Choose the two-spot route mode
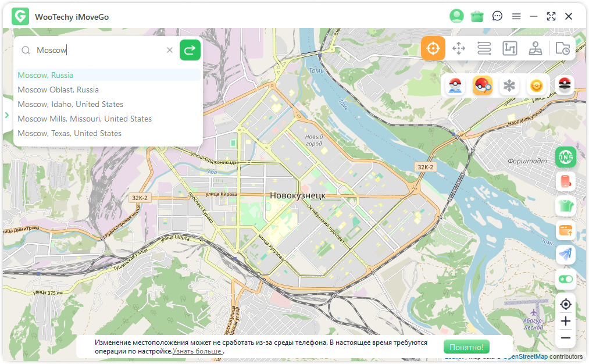Viewport: 589px width, 364px height. [484, 48]
